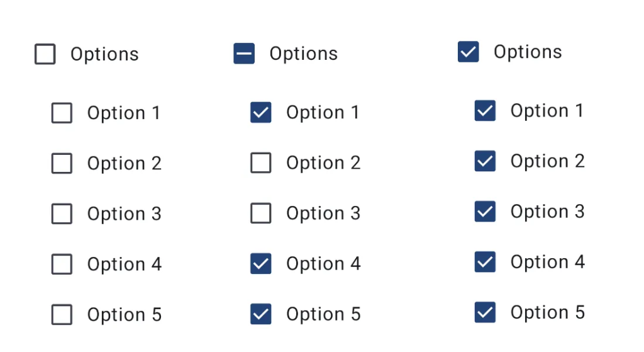Uncheck the parent Options box with all children checked
This screenshot has width=644, height=352.
tap(468, 52)
